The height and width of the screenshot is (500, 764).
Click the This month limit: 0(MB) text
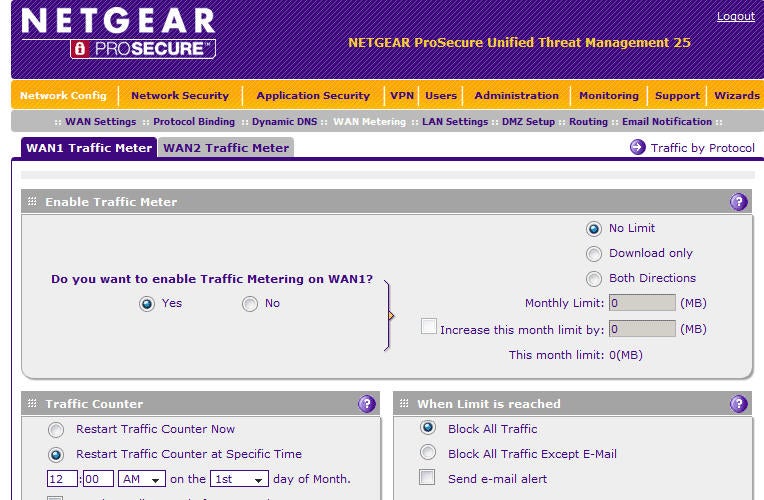575,355
